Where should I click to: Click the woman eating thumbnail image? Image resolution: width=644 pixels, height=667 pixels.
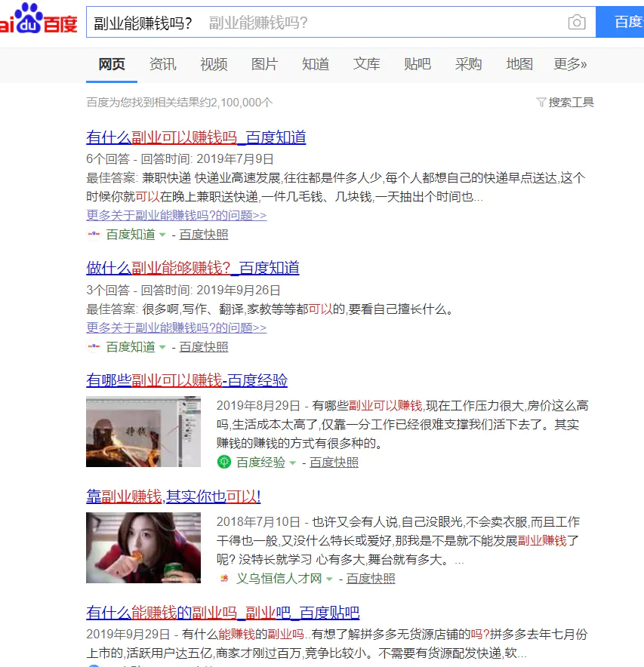pos(143,548)
